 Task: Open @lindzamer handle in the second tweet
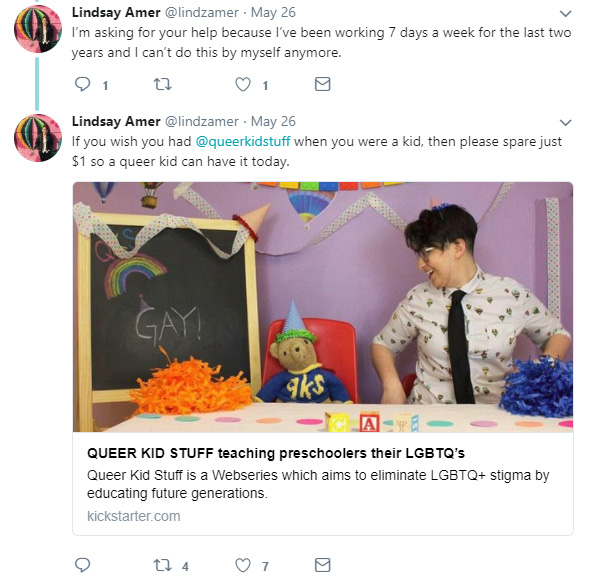pos(202,121)
